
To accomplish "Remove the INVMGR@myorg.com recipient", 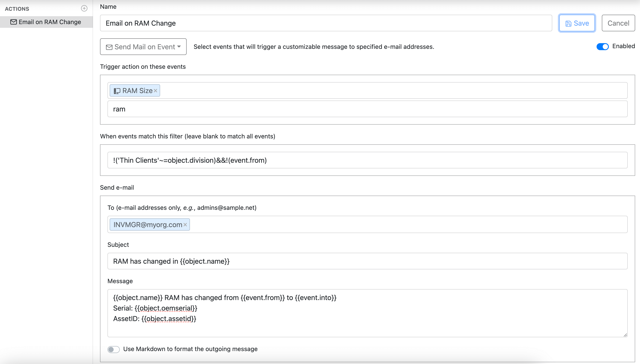I will 185,224.
